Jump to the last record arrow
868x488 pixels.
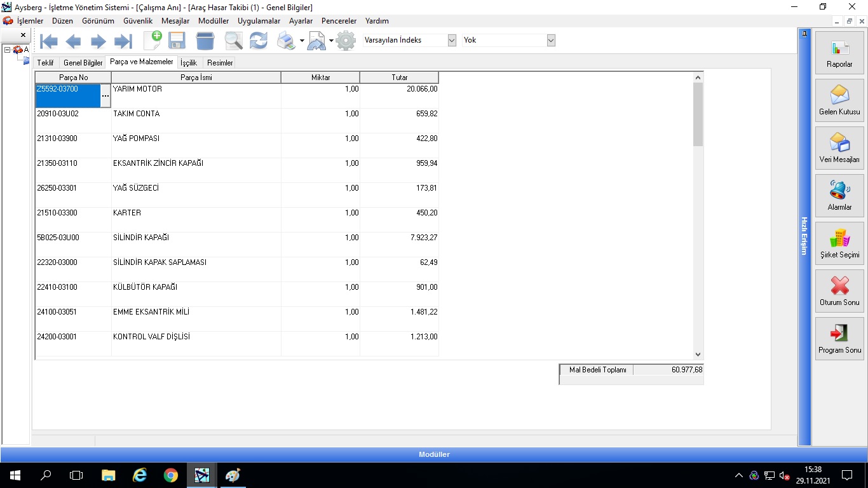coord(123,41)
